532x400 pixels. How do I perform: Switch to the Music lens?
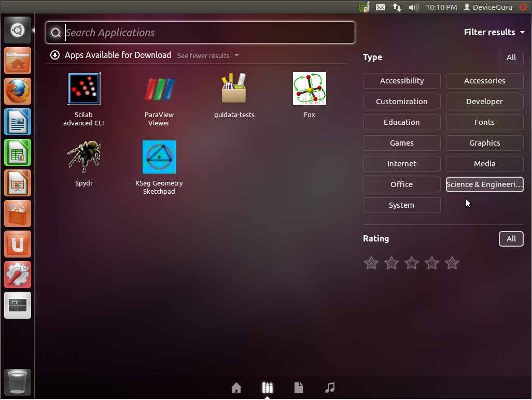[330, 388]
